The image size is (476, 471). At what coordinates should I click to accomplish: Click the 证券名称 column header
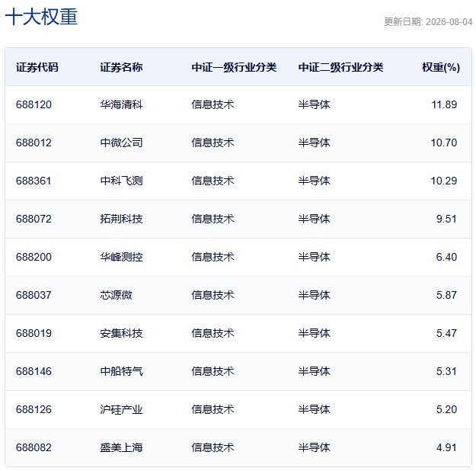[121, 67]
